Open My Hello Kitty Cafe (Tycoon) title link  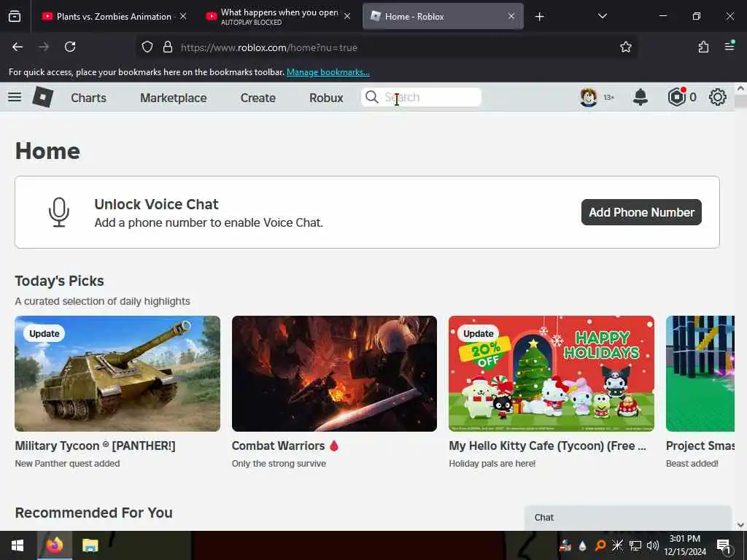click(547, 446)
